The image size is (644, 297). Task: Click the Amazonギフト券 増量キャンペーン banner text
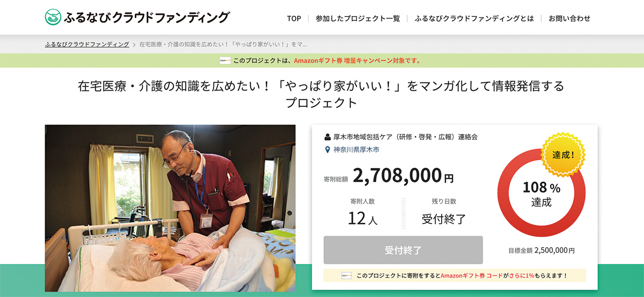click(x=357, y=61)
